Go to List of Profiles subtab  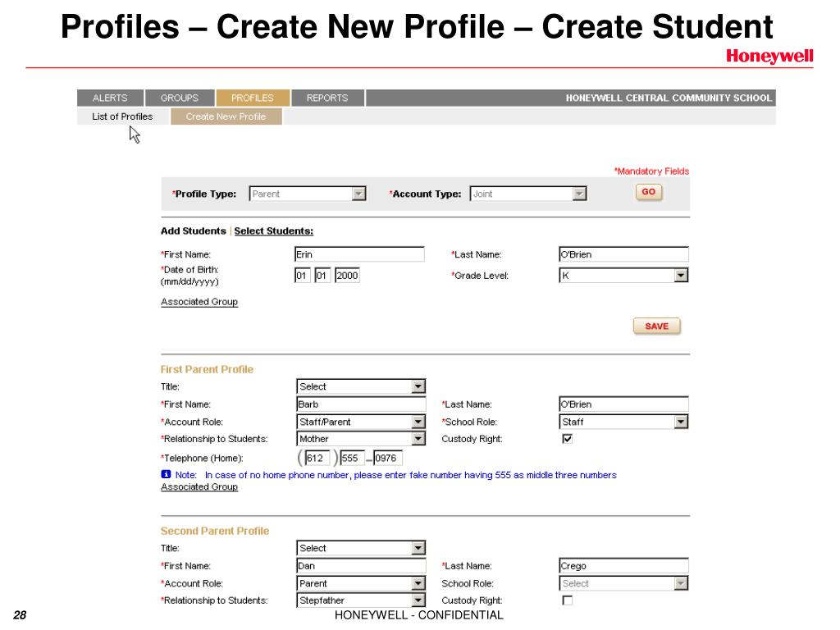122,116
